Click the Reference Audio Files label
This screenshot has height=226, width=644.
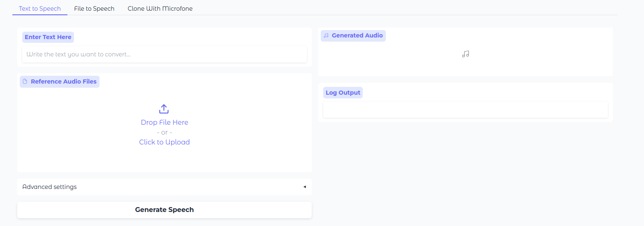(63, 82)
